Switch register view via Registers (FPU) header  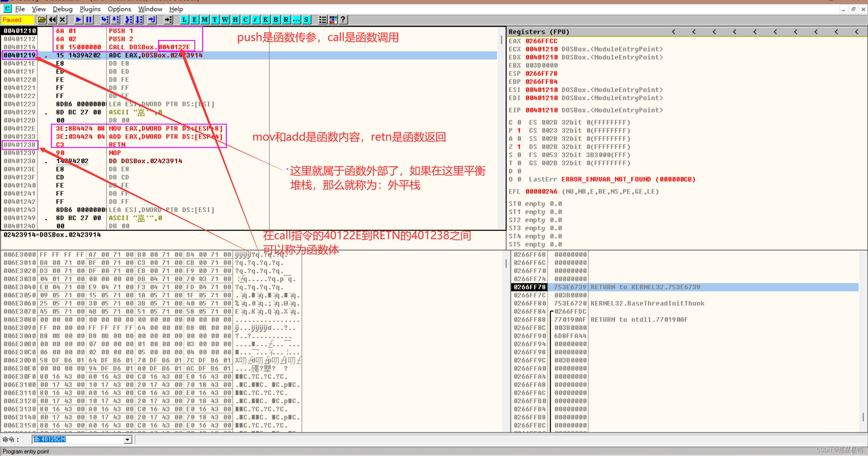[x=539, y=32]
